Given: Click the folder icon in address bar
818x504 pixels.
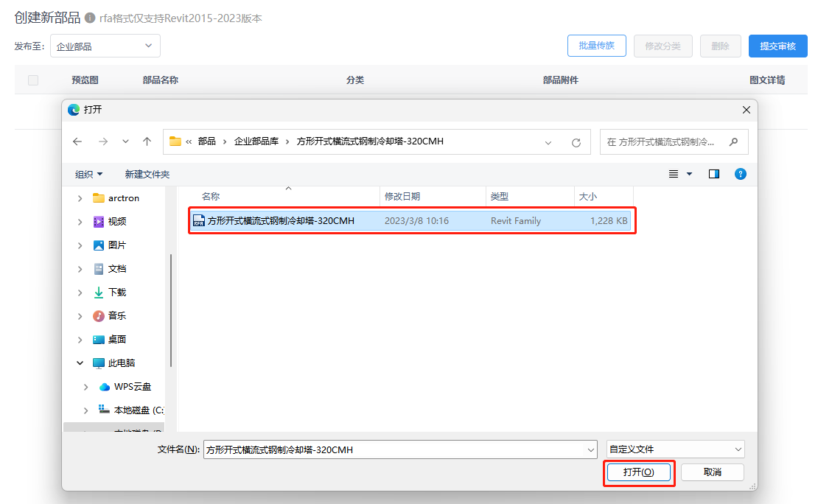Looking at the screenshot, I should [175, 141].
